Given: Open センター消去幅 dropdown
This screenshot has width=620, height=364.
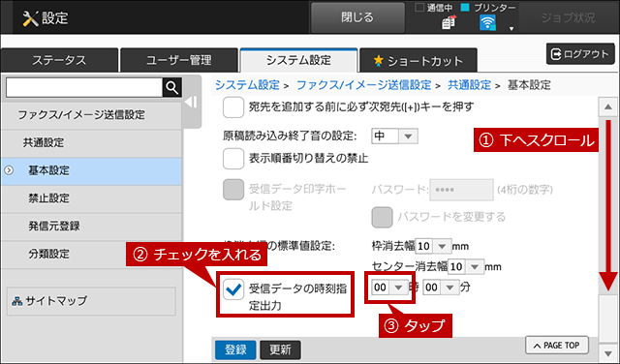Looking at the screenshot, I should click(x=466, y=267).
